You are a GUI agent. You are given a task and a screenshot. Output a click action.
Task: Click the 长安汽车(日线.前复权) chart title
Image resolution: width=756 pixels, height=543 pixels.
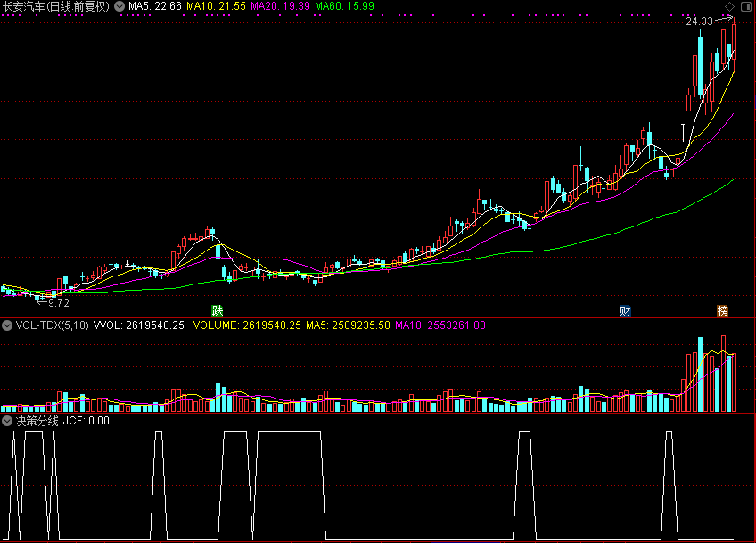[x=56, y=6]
